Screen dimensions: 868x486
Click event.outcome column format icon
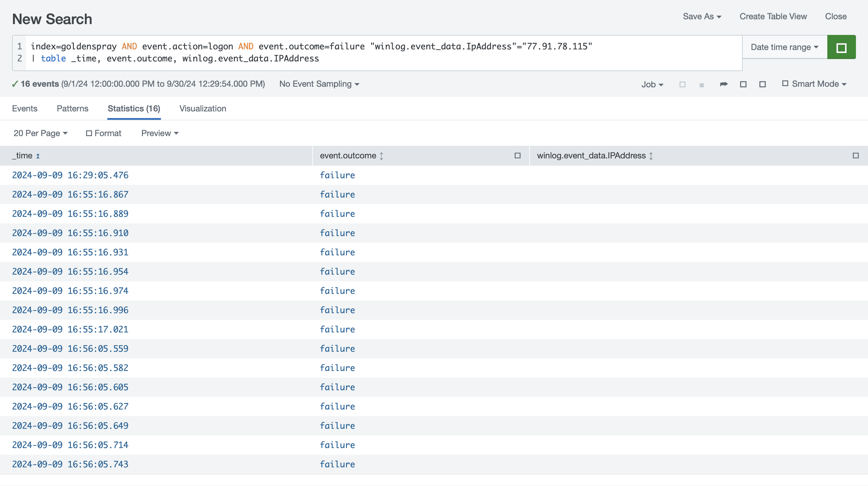tap(517, 155)
